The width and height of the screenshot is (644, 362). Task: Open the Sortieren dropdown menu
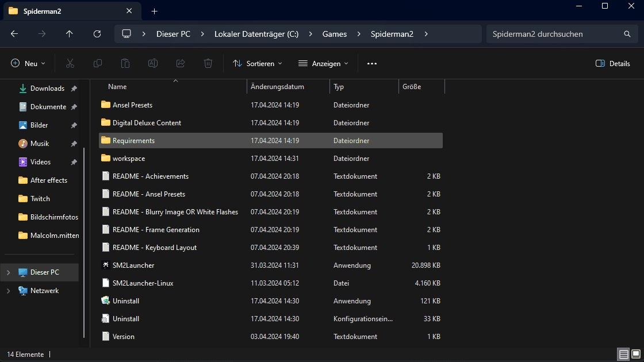point(258,63)
